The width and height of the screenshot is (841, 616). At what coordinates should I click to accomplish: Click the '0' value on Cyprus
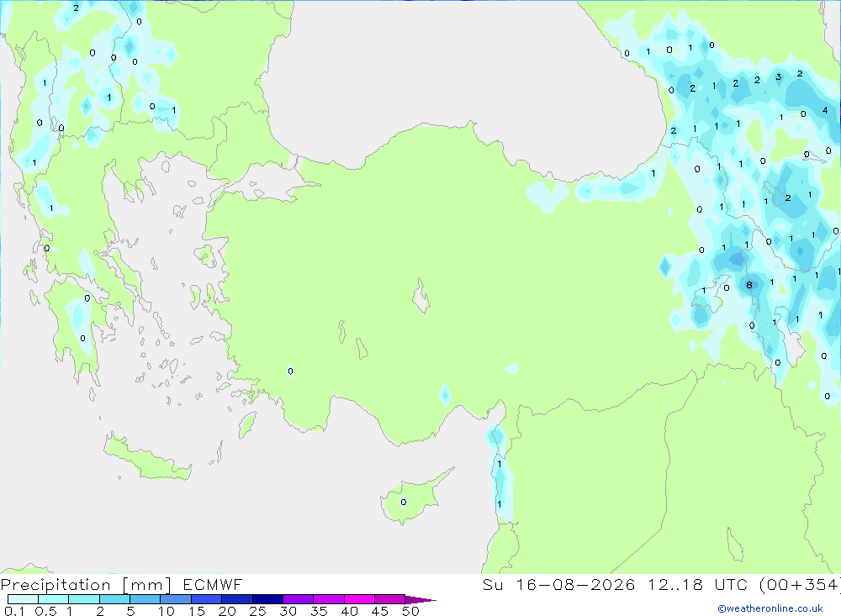[404, 503]
